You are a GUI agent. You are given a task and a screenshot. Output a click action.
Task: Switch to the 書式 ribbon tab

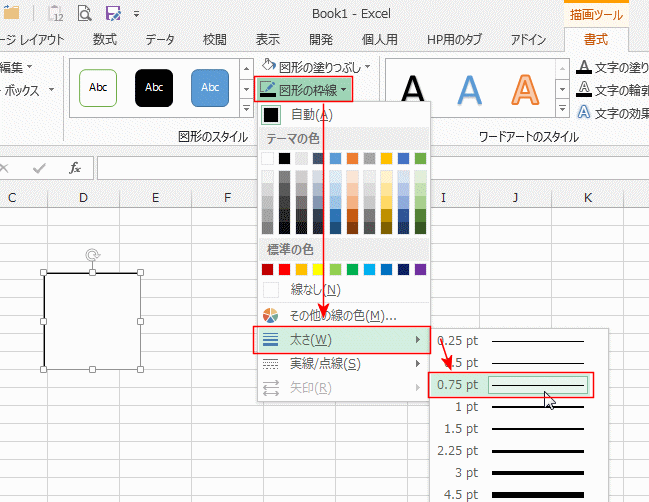click(595, 40)
